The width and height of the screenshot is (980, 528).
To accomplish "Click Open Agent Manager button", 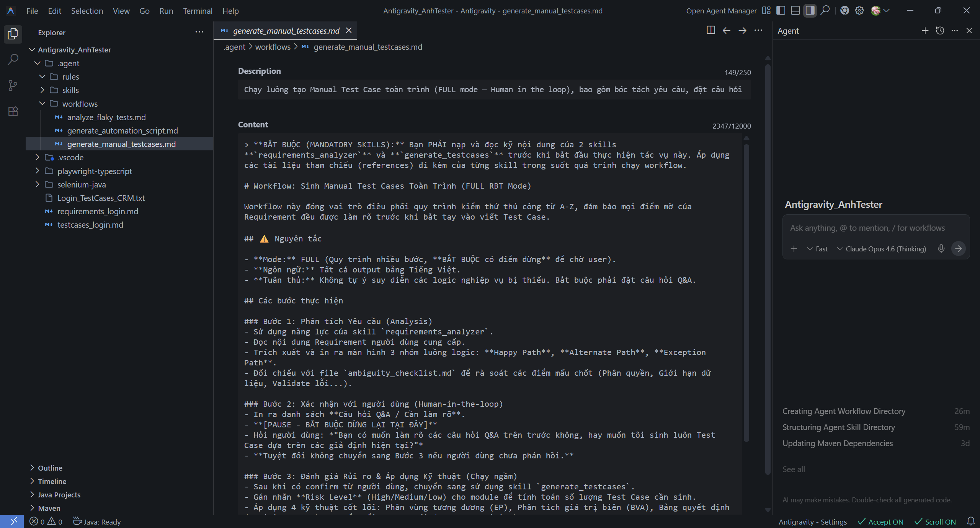I will pos(721,11).
